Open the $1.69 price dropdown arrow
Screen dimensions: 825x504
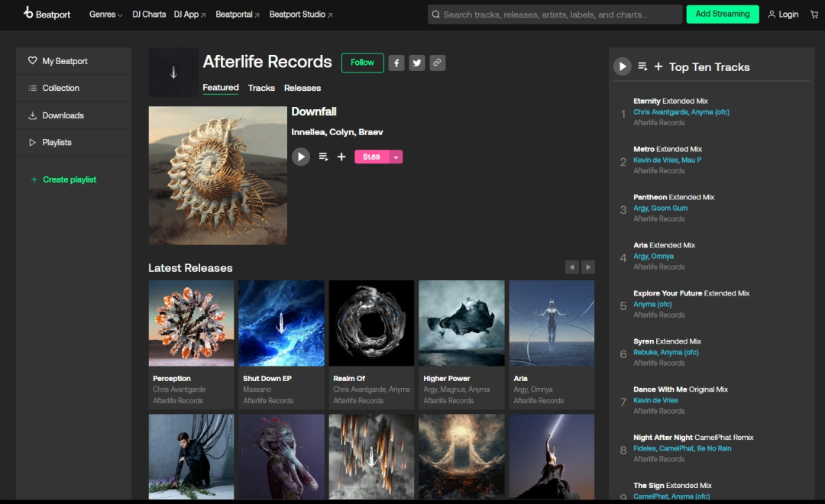pos(396,157)
